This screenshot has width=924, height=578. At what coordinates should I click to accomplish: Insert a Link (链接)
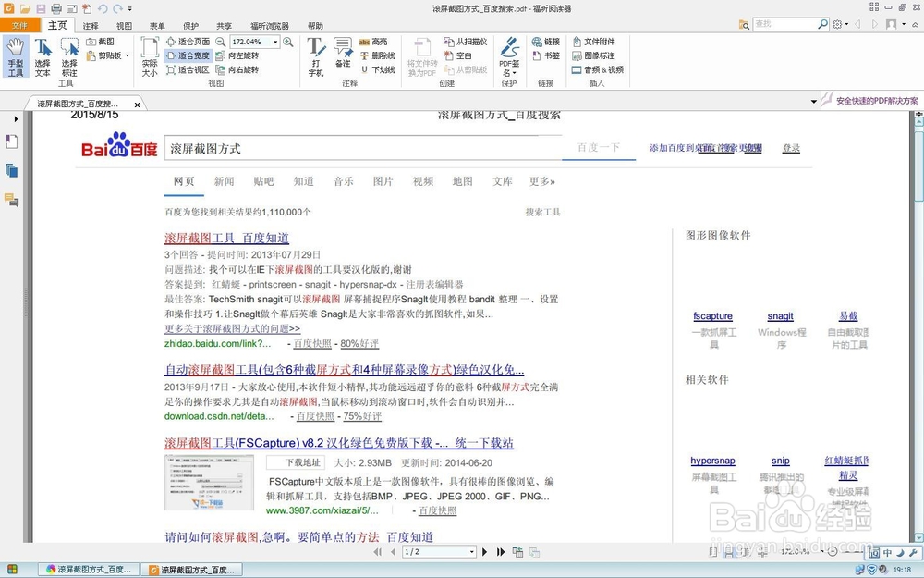(546, 42)
